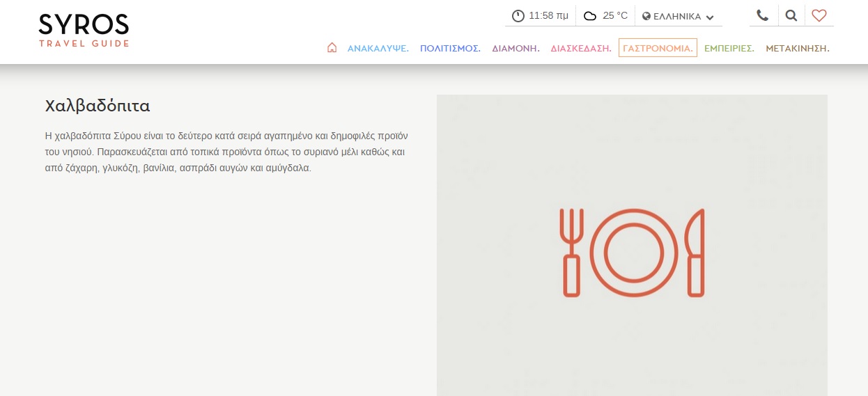868x396 pixels.
Task: Click the phone contact icon
Action: 762,15
